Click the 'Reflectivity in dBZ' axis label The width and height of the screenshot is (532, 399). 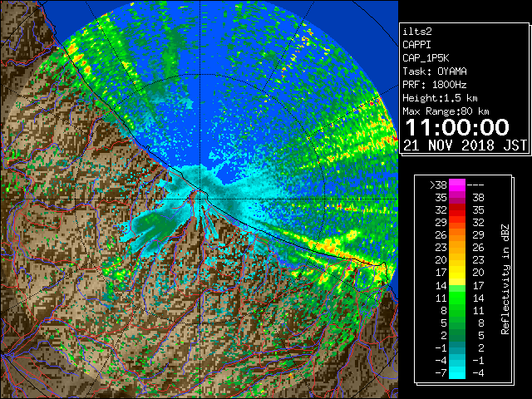(505, 279)
